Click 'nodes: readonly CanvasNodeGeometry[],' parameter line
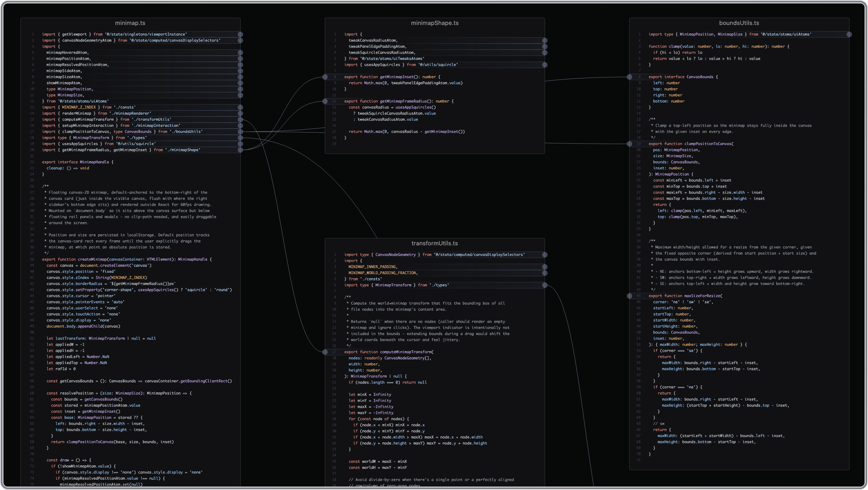868x490 pixels. click(x=390, y=358)
